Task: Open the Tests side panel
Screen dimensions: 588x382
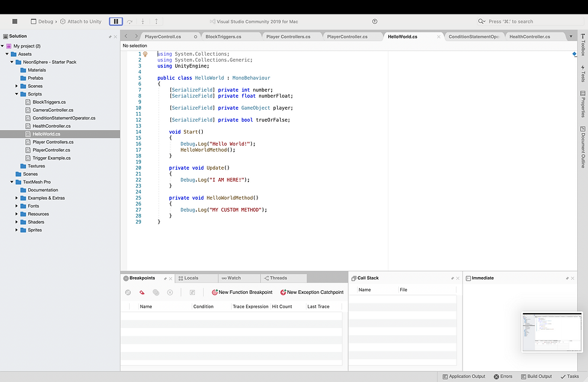Action: (582, 74)
